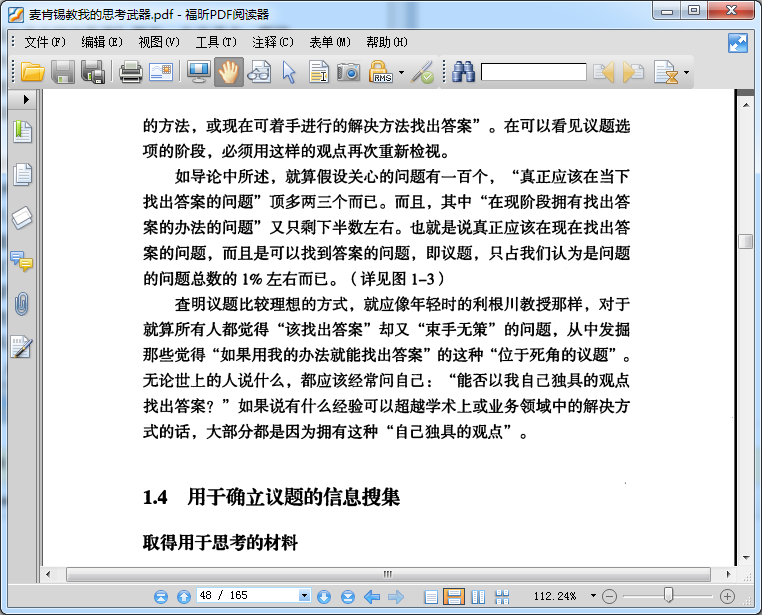
Task: Choose the arrow selection tool
Action: click(x=289, y=72)
